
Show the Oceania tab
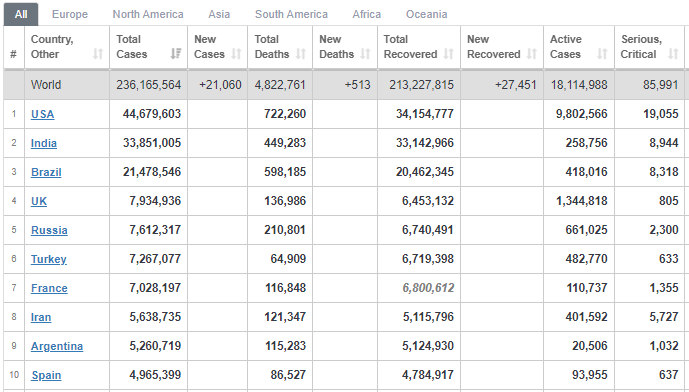point(427,14)
